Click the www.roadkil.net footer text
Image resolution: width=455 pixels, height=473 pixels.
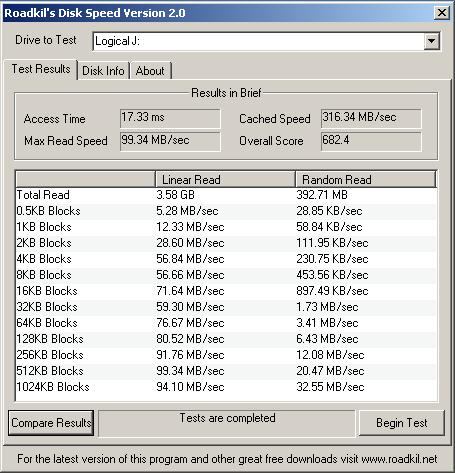(x=399, y=459)
